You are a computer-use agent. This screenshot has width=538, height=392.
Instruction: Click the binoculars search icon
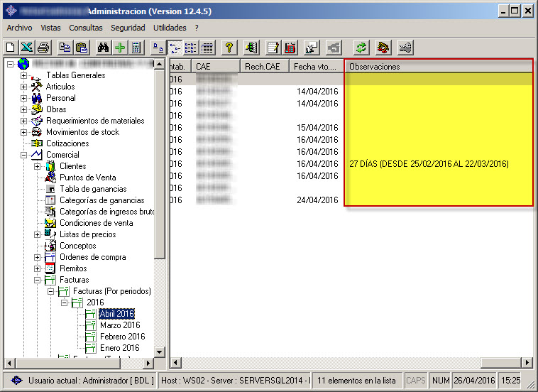(x=103, y=48)
